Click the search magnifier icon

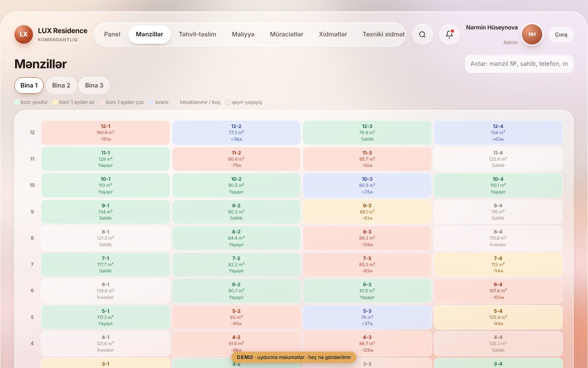click(422, 35)
